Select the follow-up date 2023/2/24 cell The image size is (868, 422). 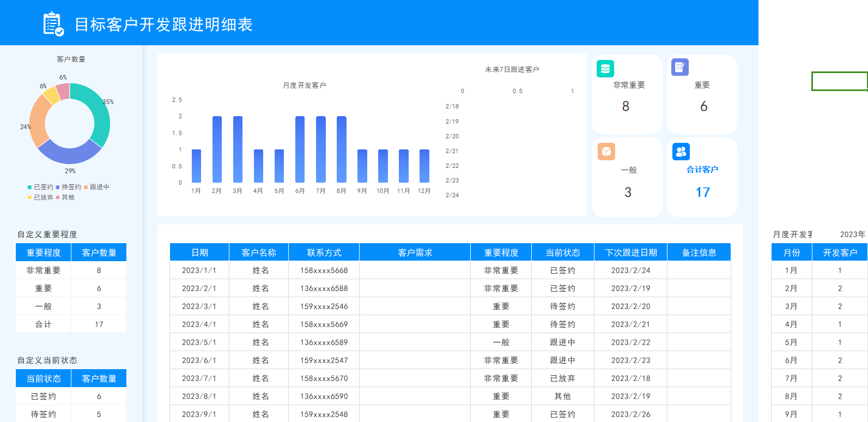631,270
